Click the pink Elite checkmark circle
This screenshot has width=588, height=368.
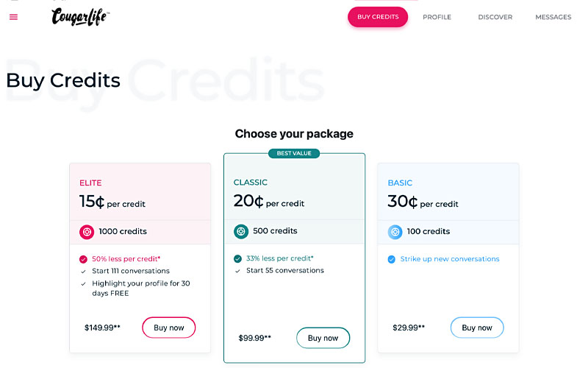(x=83, y=259)
